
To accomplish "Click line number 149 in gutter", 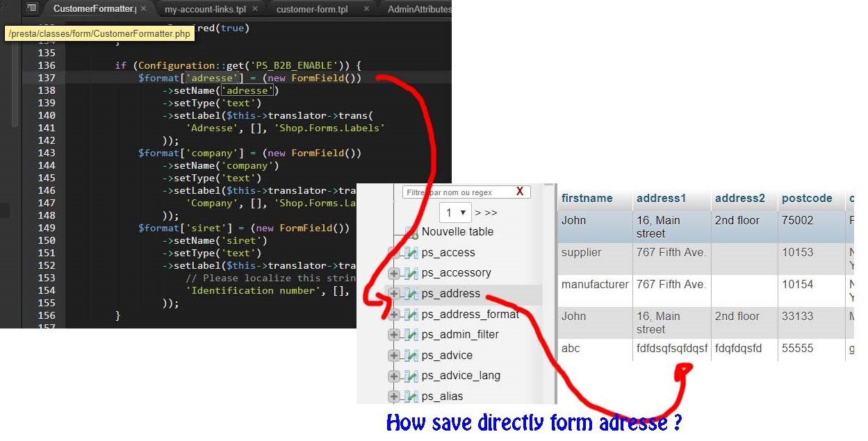I will [x=47, y=228].
